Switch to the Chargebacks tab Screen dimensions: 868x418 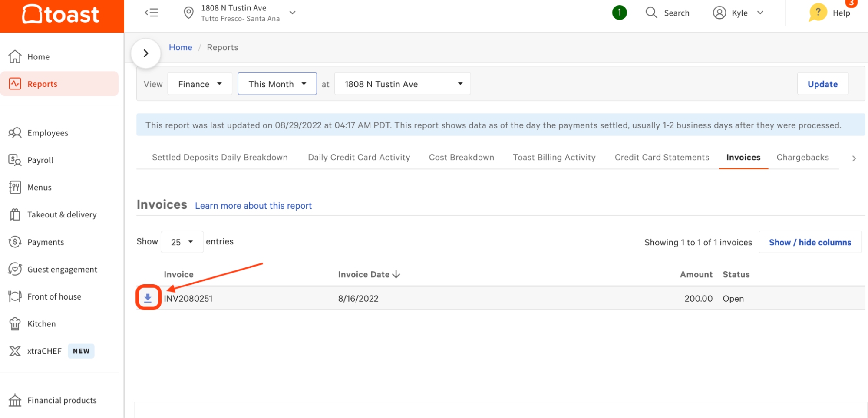click(802, 157)
